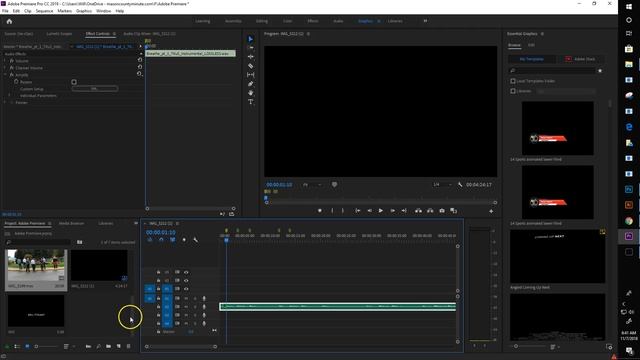Open the Markers menu
Screen dimensions: 640x360
(64, 11)
